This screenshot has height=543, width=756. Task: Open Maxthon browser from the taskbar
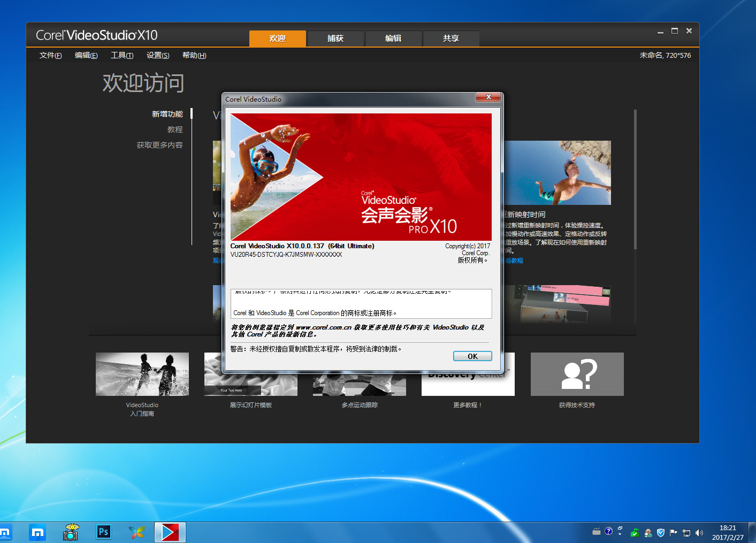click(37, 532)
